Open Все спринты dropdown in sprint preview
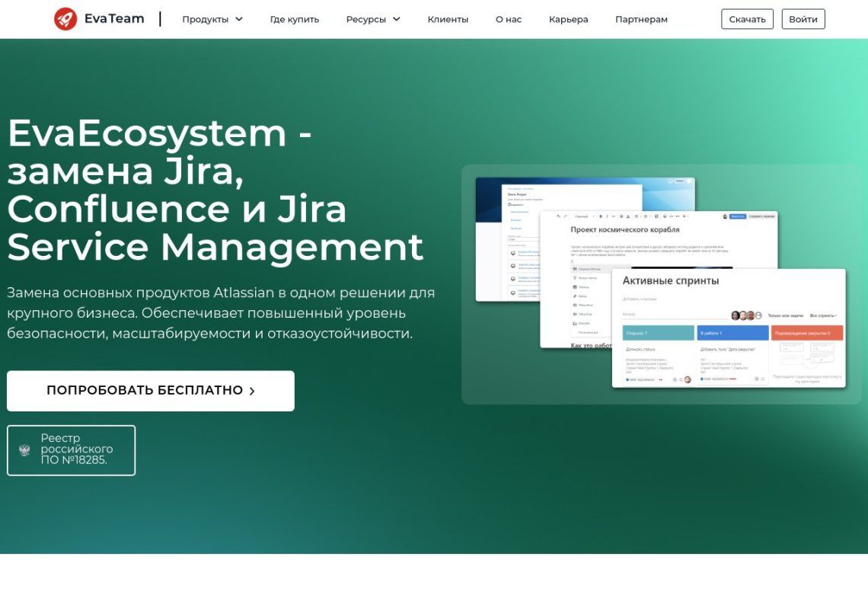The height and width of the screenshot is (611, 868). [823, 315]
